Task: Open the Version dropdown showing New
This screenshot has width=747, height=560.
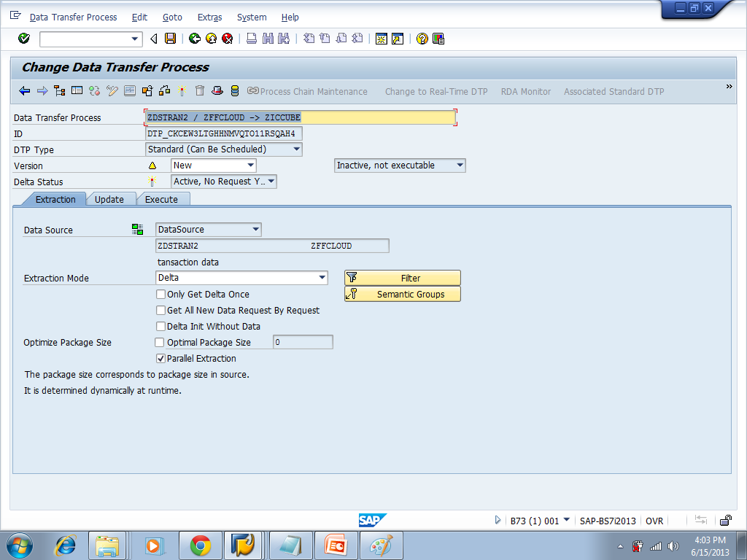Action: (252, 165)
